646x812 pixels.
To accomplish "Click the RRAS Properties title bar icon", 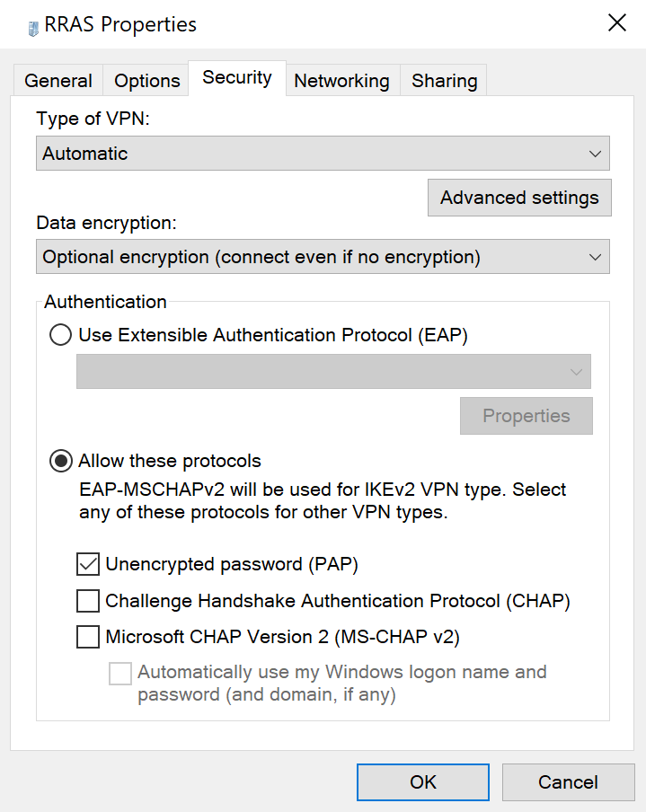I will click(33, 27).
